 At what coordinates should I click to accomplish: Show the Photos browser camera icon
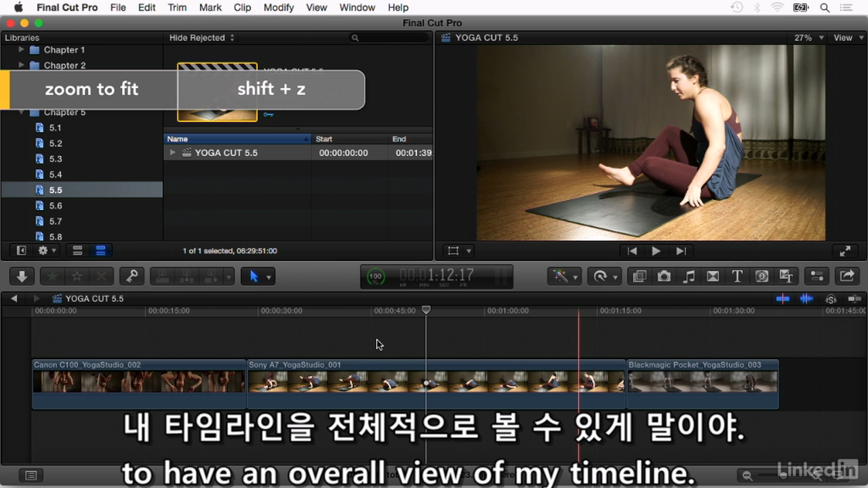(x=664, y=276)
